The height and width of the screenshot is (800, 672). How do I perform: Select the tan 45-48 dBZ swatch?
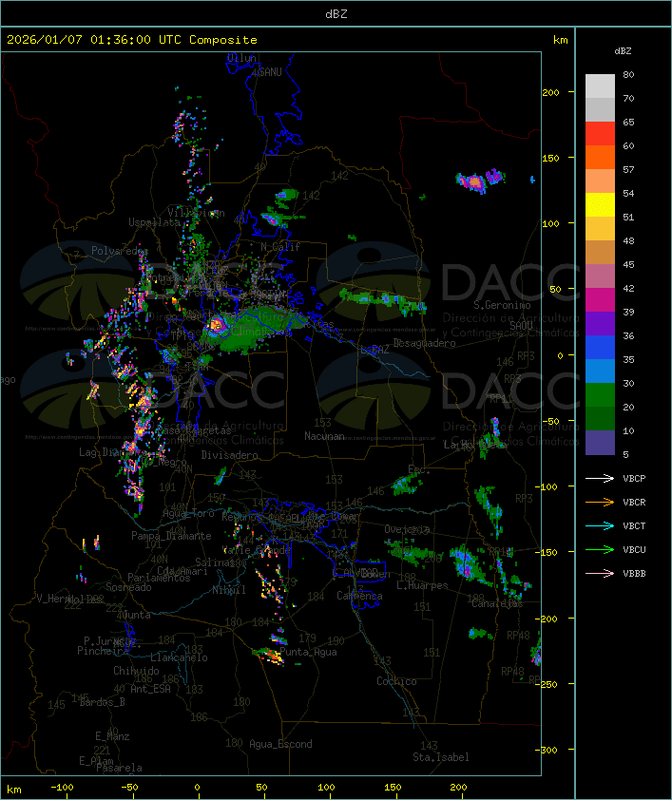click(x=600, y=252)
